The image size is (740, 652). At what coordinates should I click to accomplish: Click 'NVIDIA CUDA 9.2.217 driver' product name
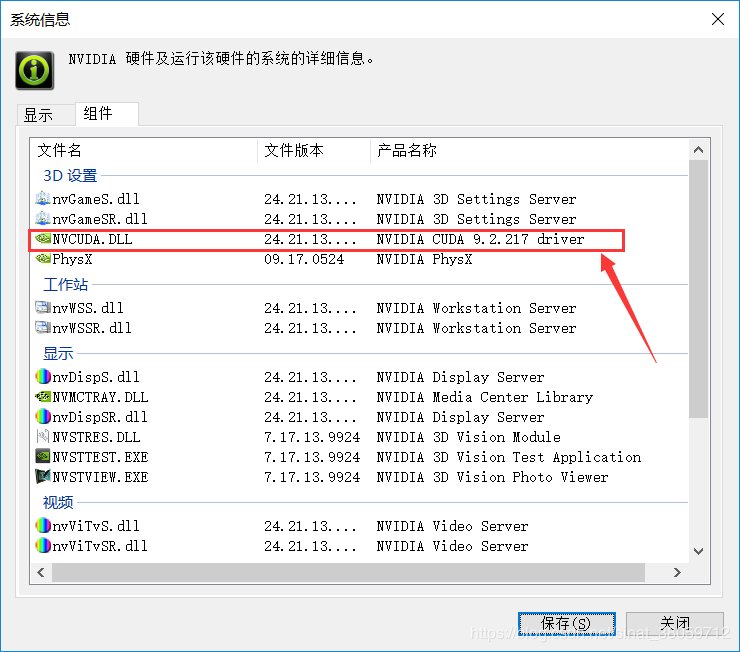(x=480, y=239)
